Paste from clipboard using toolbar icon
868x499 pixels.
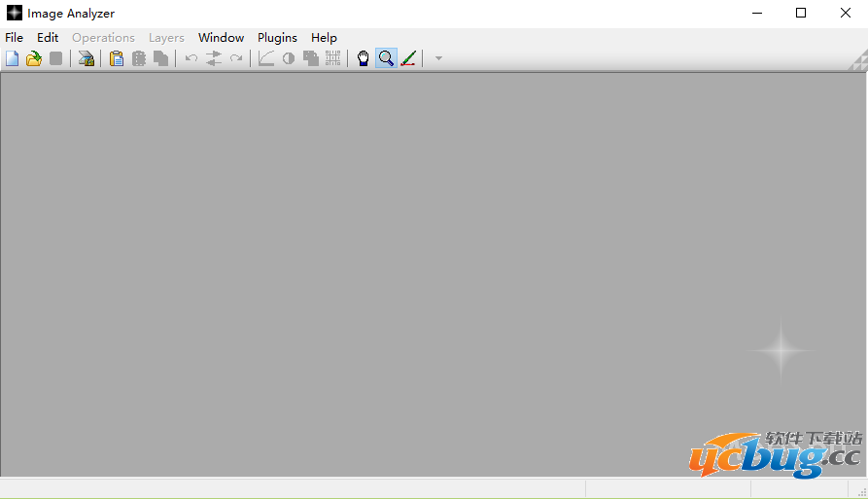point(117,58)
